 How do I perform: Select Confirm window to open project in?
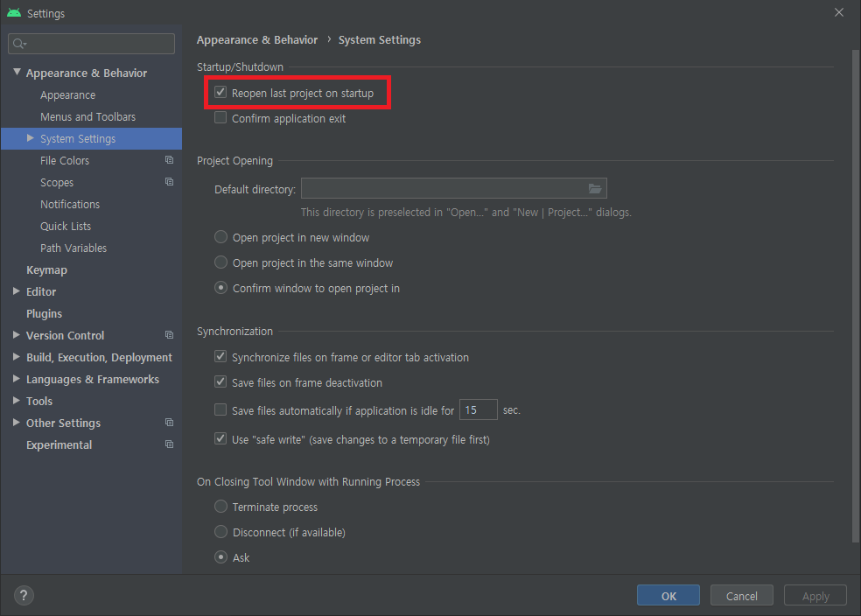(220, 288)
